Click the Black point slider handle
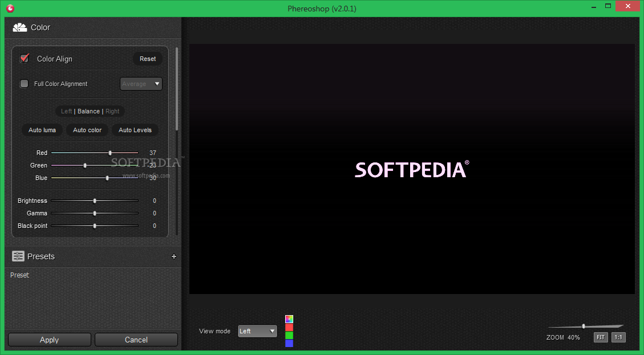The image size is (644, 355). pos(95,226)
